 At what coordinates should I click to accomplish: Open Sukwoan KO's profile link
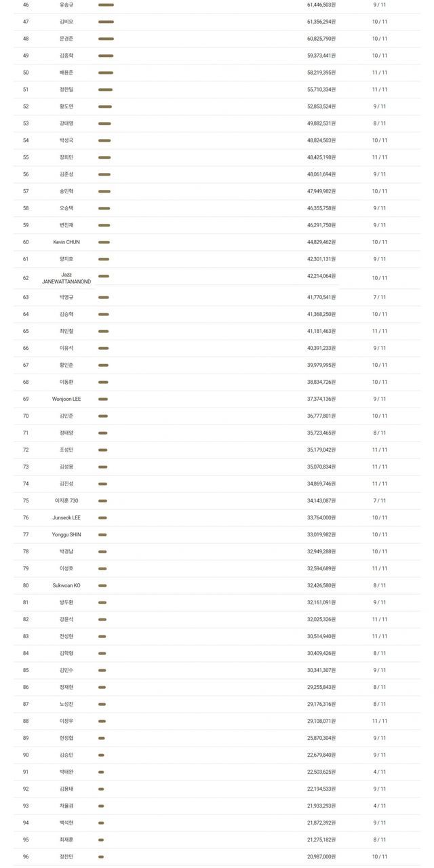click(x=66, y=585)
